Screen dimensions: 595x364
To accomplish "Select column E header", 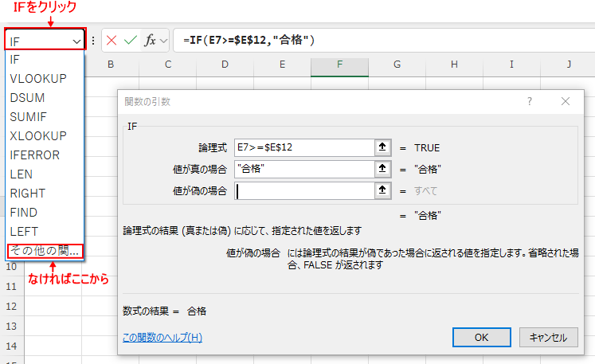I will pos(282,65).
